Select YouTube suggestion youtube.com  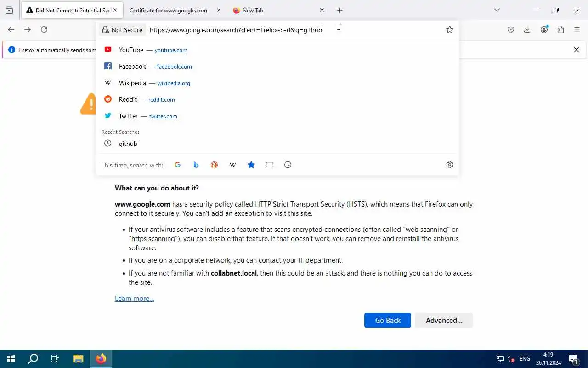277,50
